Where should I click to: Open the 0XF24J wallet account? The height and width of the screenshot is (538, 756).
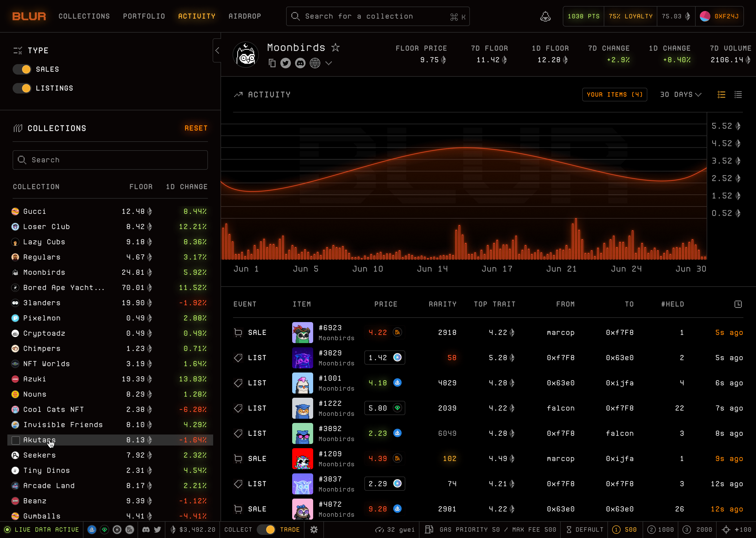719,16
